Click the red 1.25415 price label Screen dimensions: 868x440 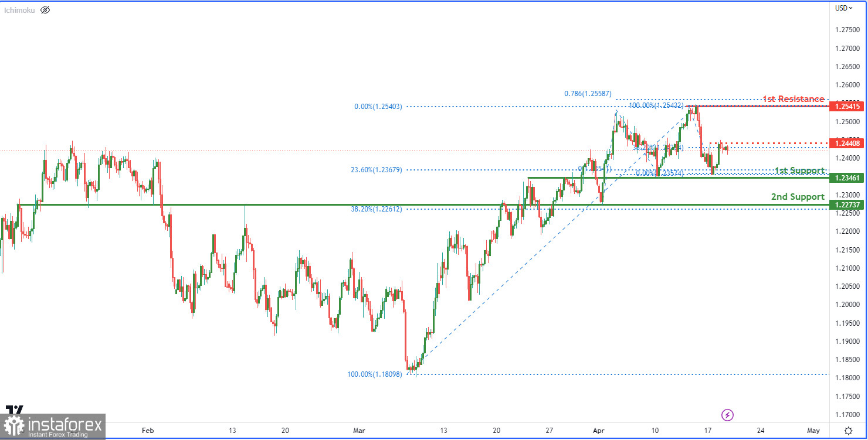pos(846,106)
